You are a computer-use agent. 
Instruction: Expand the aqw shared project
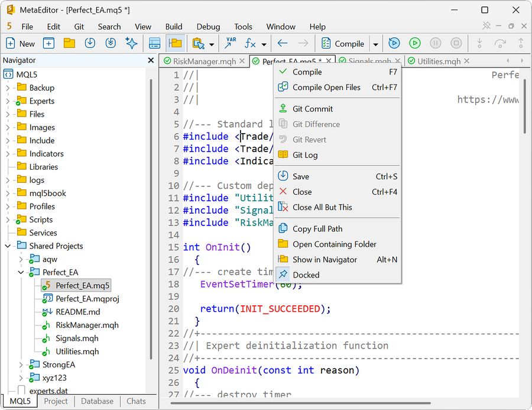(x=21, y=260)
